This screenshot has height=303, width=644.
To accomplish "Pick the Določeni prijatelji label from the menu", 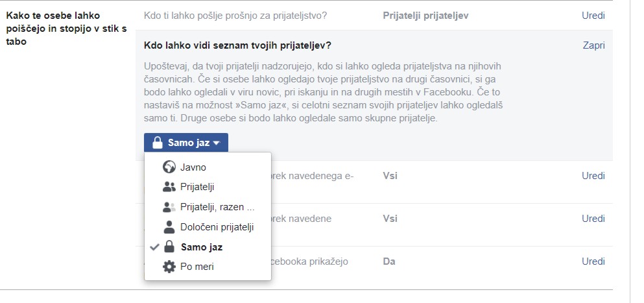I will pos(217,227).
